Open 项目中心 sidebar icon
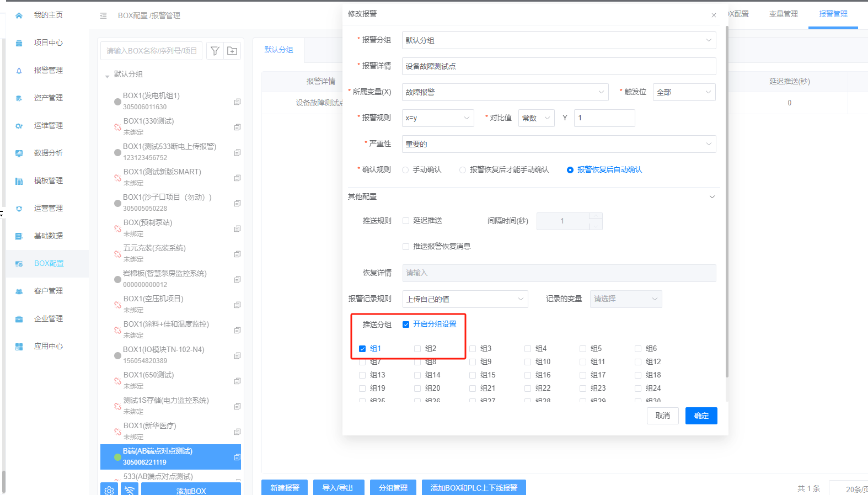Screen dimensions: 868x495 pyautogui.click(x=19, y=43)
